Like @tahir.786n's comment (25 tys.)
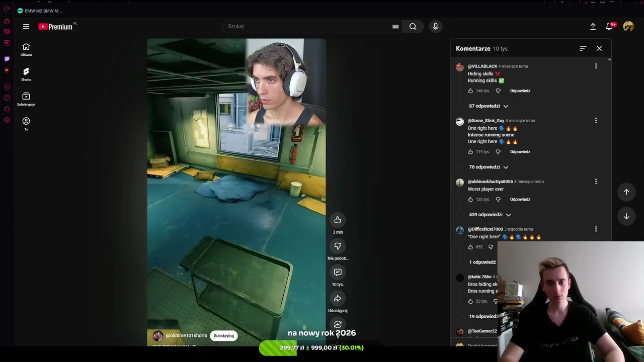Screen dimensions: 644x362 [x=470, y=301]
